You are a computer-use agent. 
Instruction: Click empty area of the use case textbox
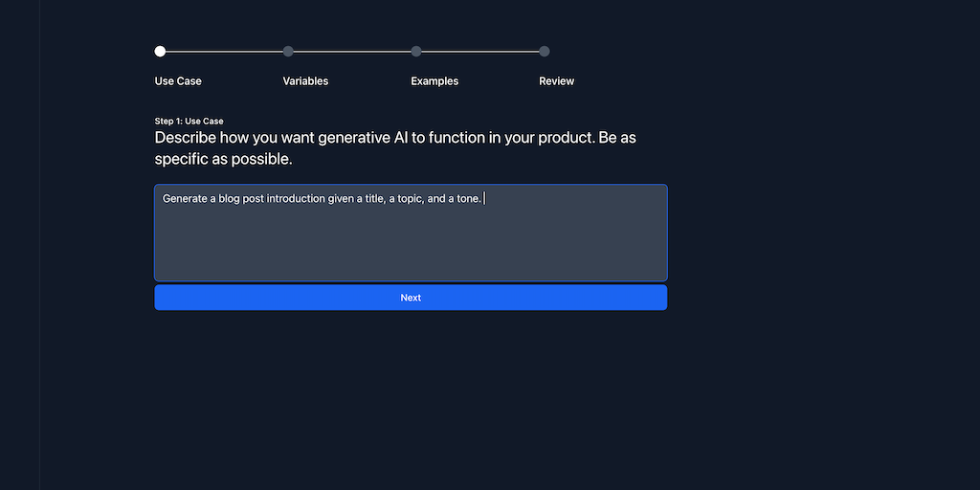tap(411, 244)
